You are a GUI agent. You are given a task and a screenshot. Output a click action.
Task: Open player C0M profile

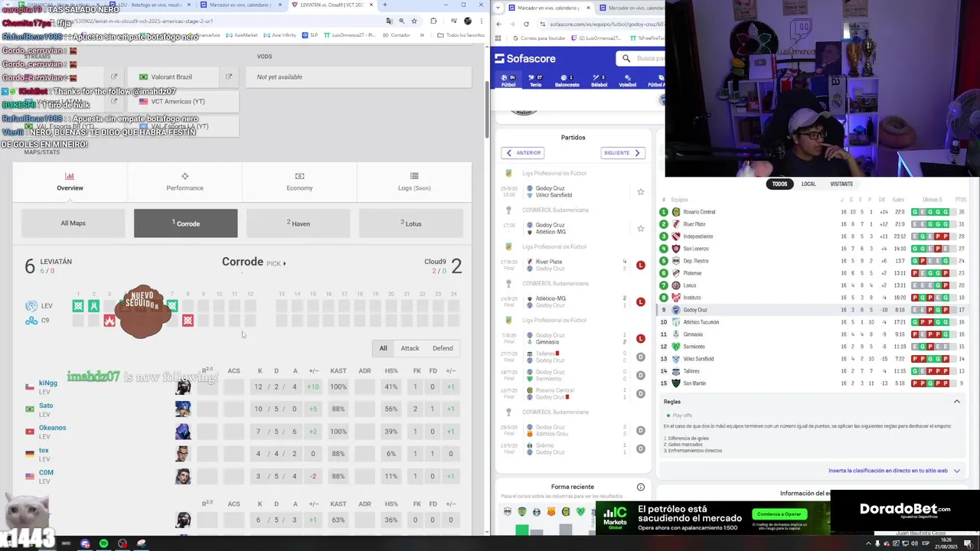(46, 472)
